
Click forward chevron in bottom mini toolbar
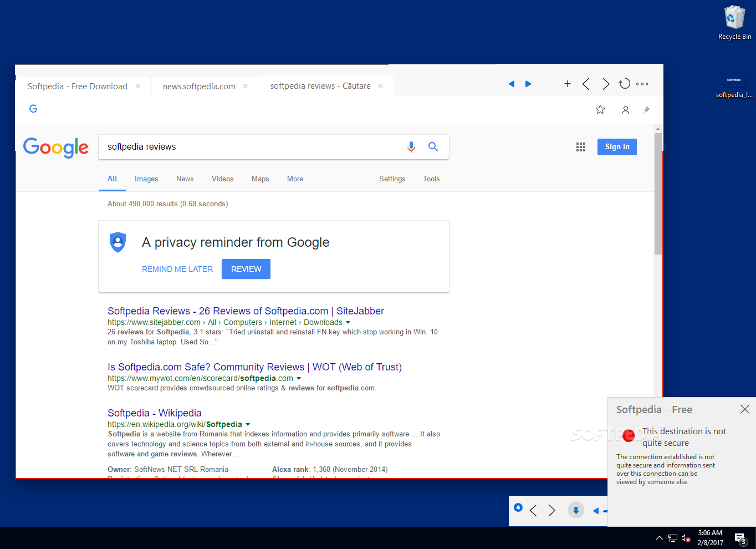pos(551,510)
